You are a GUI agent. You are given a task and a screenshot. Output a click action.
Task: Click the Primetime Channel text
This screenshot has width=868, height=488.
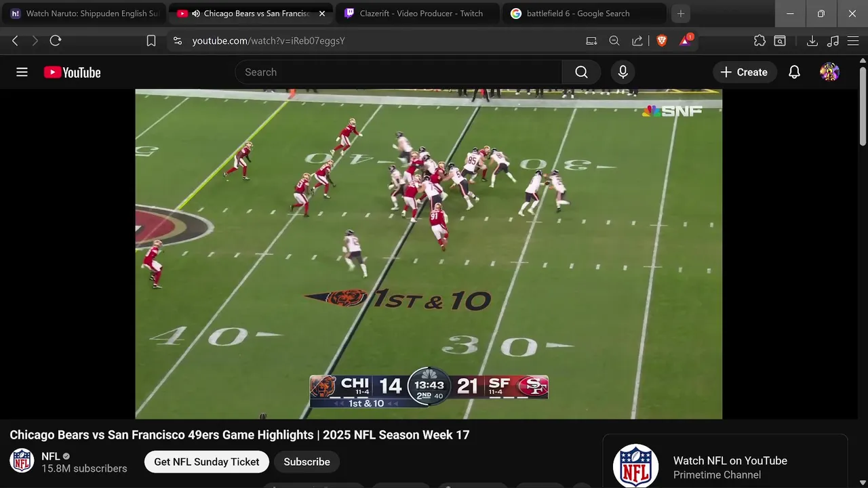click(717, 474)
